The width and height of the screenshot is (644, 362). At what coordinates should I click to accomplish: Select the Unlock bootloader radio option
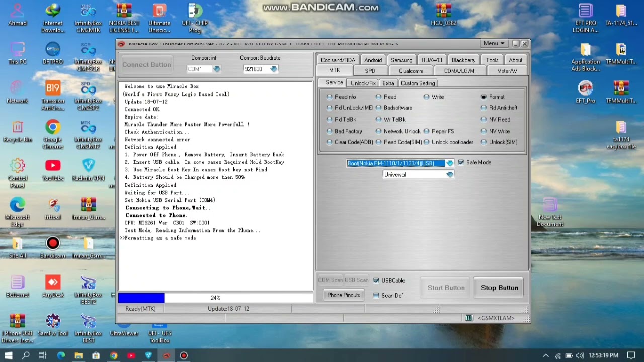pyautogui.click(x=448, y=142)
